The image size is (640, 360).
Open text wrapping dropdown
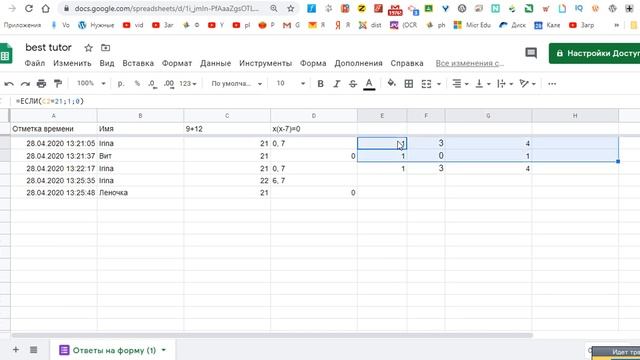(x=505, y=84)
